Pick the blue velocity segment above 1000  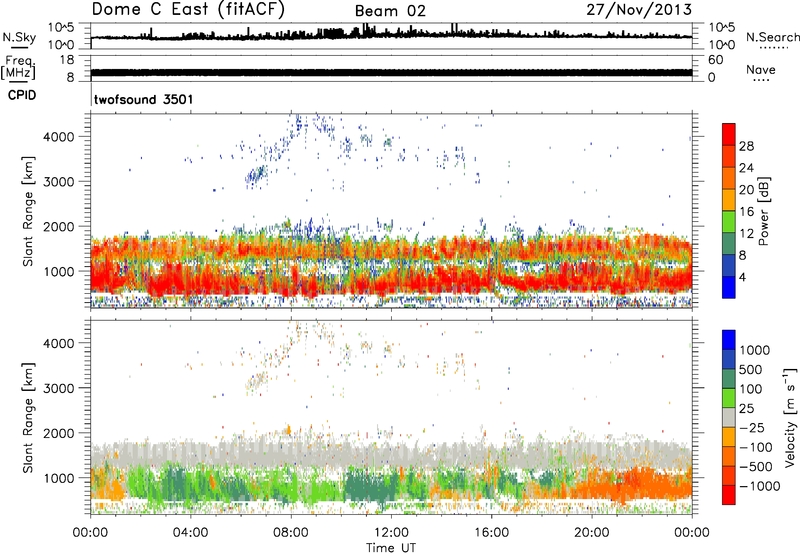pyautogui.click(x=729, y=340)
